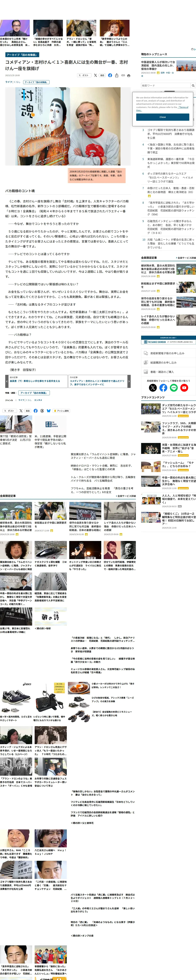Screen dimensions: 196x980
Task: Click THE SANKEI SHIMBUN newsletter banner
Action: click(168, 340)
